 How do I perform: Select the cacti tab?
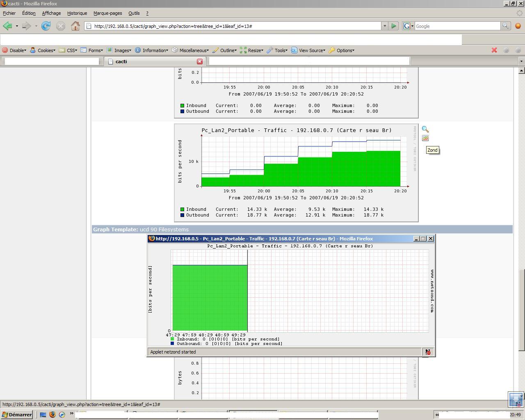[x=154, y=61]
